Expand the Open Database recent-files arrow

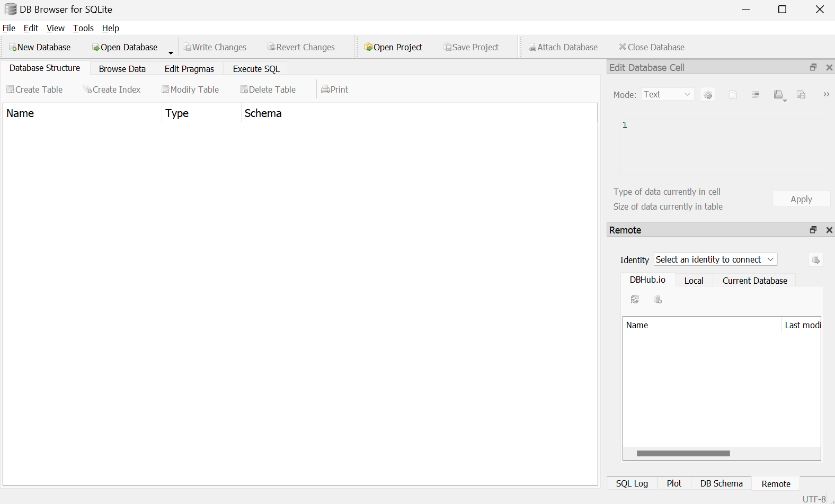coord(171,52)
